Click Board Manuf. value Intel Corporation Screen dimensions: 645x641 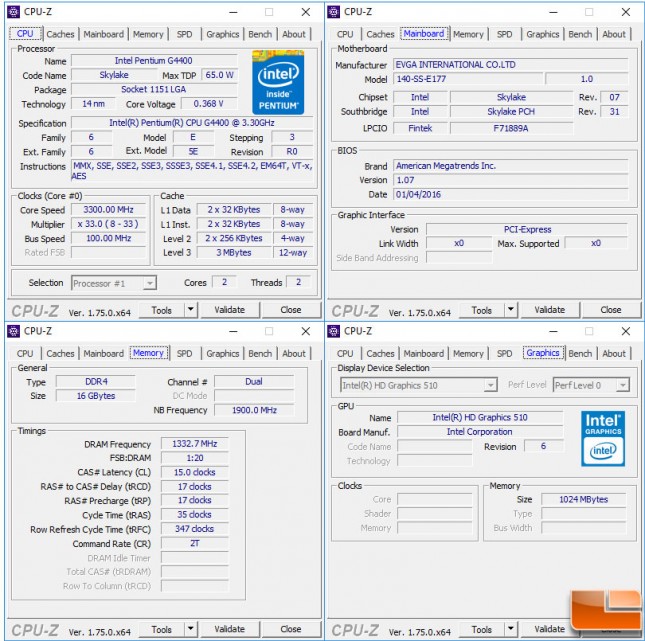[480, 432]
